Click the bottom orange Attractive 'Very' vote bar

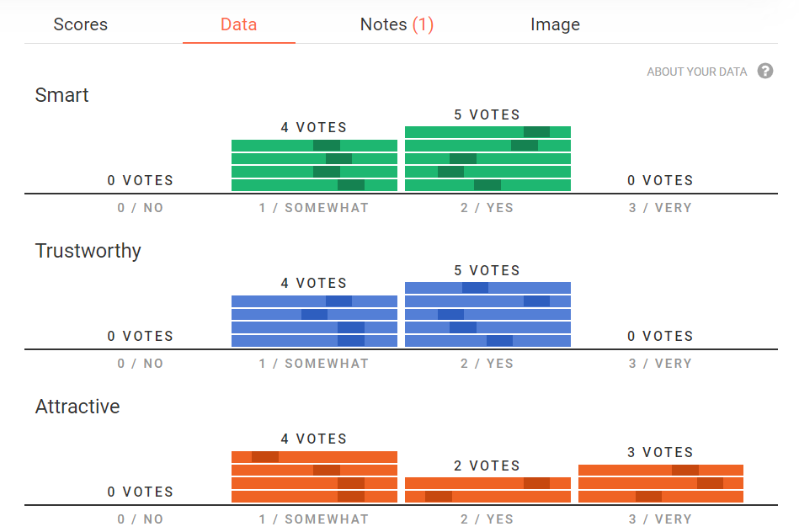point(661,497)
